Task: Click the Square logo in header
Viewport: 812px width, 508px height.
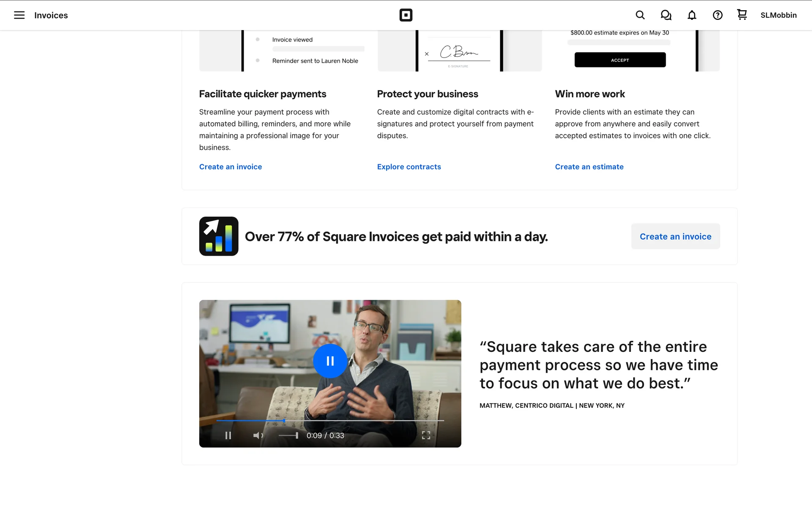Action: pyautogui.click(x=406, y=15)
